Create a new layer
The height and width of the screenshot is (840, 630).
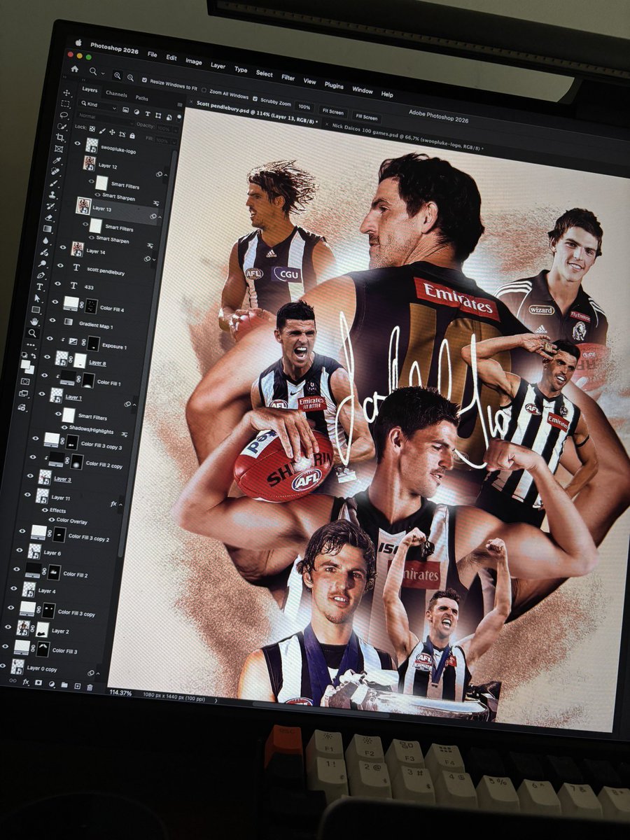[x=77, y=686]
